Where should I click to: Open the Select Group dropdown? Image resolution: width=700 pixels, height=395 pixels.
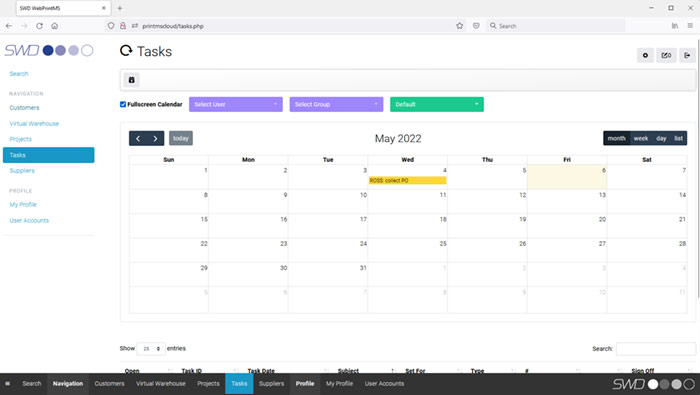(336, 104)
